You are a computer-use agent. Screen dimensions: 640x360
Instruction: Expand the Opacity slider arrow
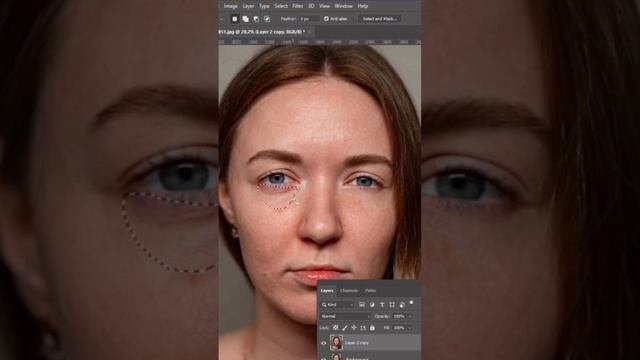coord(410,316)
